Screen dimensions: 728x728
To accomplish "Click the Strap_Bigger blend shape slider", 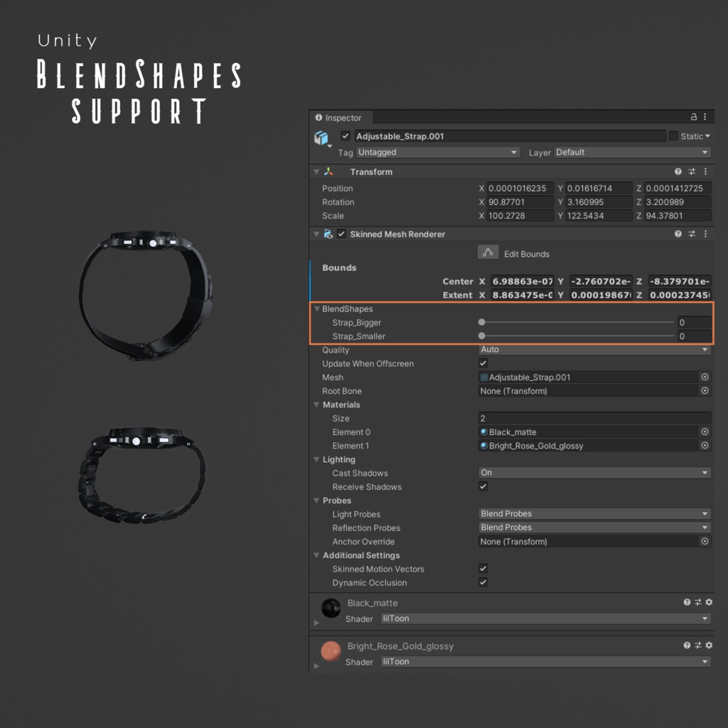I will pyautogui.click(x=576, y=322).
